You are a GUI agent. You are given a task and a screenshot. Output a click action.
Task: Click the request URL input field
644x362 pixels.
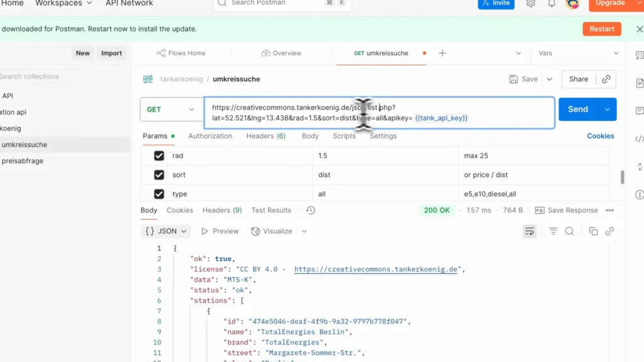[x=379, y=113]
